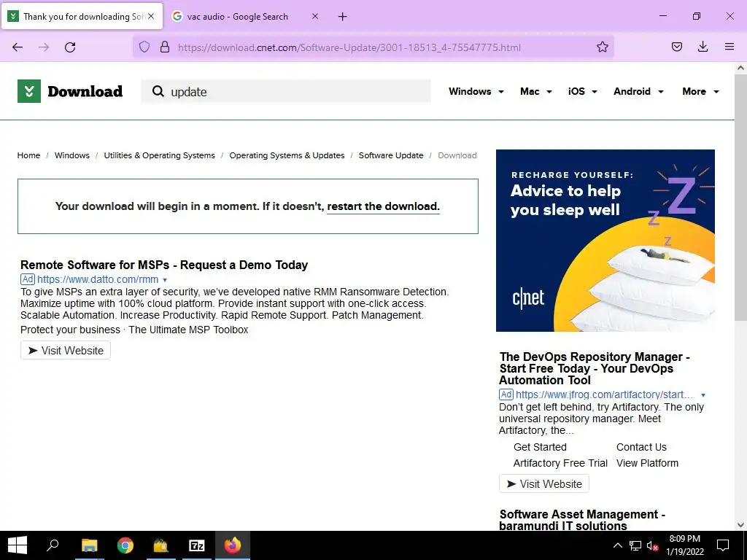This screenshot has width=747, height=560.
Task: Click the scrollbar down arrow
Action: click(740, 525)
